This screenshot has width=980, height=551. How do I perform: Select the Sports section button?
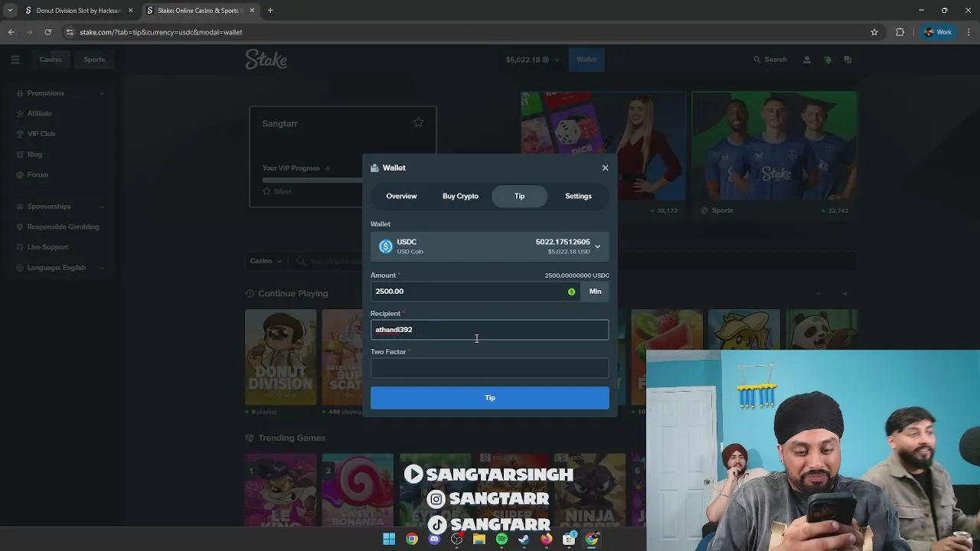point(94,60)
